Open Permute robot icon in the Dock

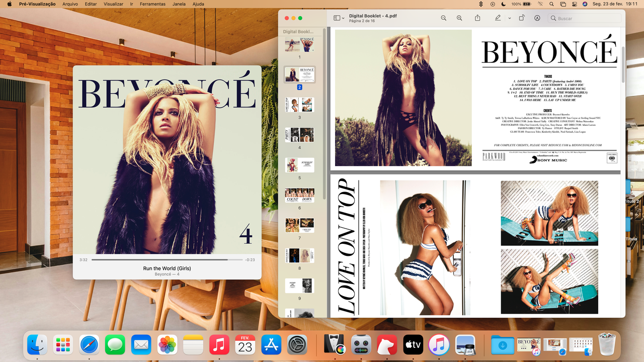(x=361, y=344)
